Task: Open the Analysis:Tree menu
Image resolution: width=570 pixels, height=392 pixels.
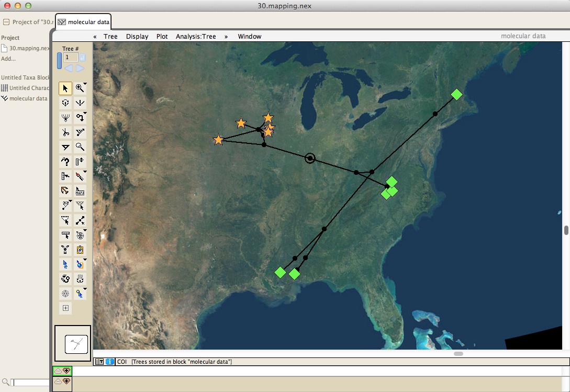Action: tap(196, 37)
